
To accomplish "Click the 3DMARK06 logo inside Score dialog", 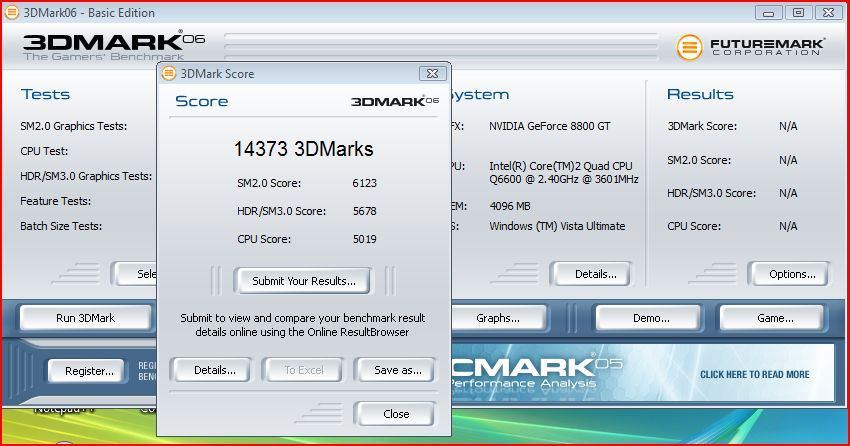I will pyautogui.click(x=395, y=101).
